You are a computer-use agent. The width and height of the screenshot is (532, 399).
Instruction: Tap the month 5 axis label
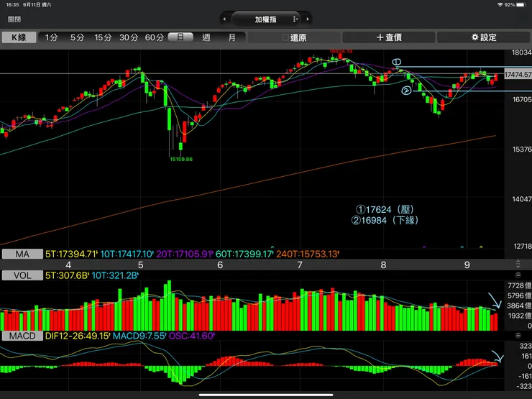[x=141, y=265]
